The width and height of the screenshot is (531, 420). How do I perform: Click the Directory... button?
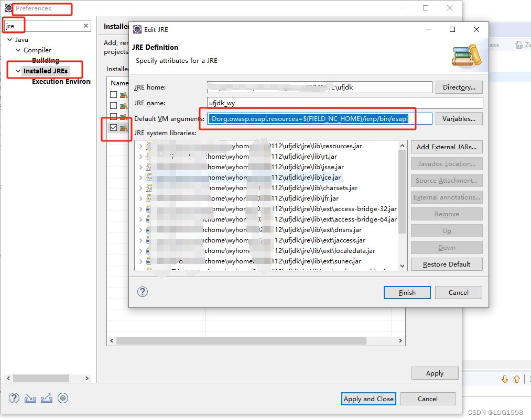(459, 87)
